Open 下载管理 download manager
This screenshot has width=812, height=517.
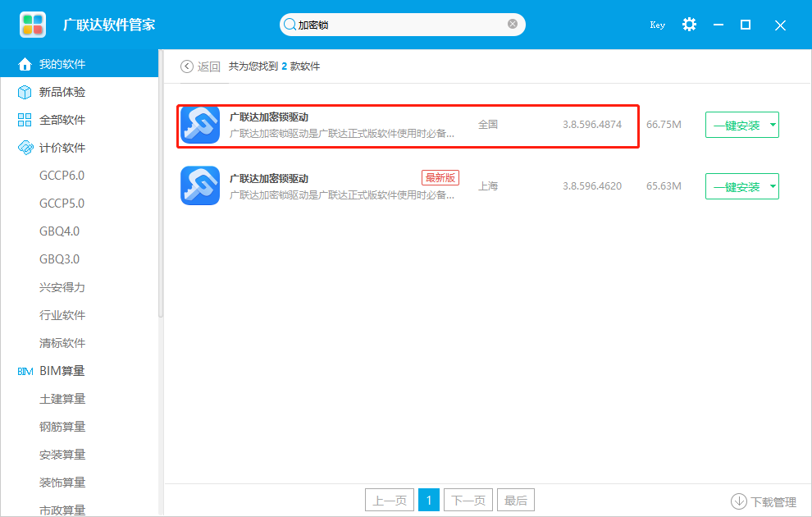(773, 502)
